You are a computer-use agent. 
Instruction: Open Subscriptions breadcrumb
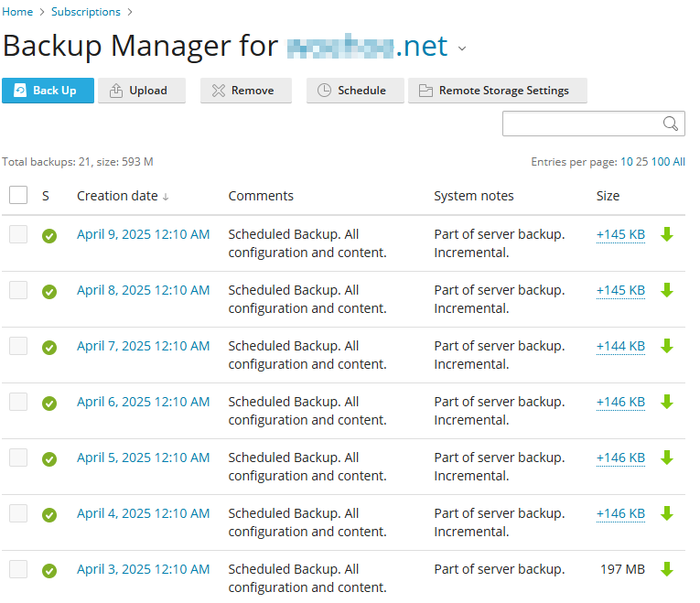pos(85,12)
